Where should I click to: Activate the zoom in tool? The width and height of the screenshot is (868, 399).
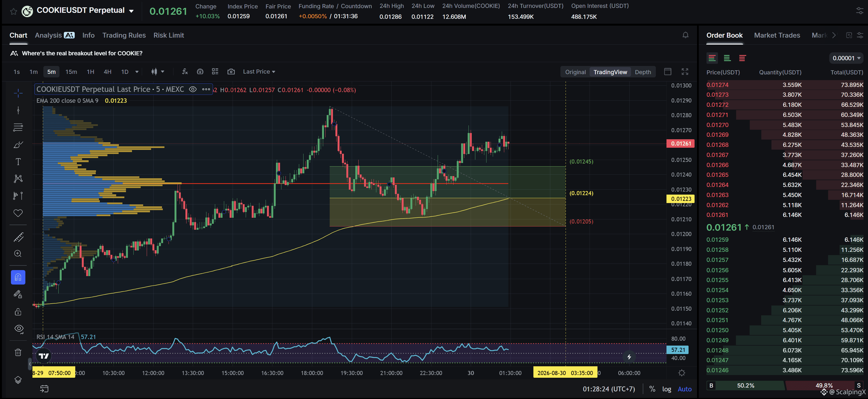tap(18, 253)
